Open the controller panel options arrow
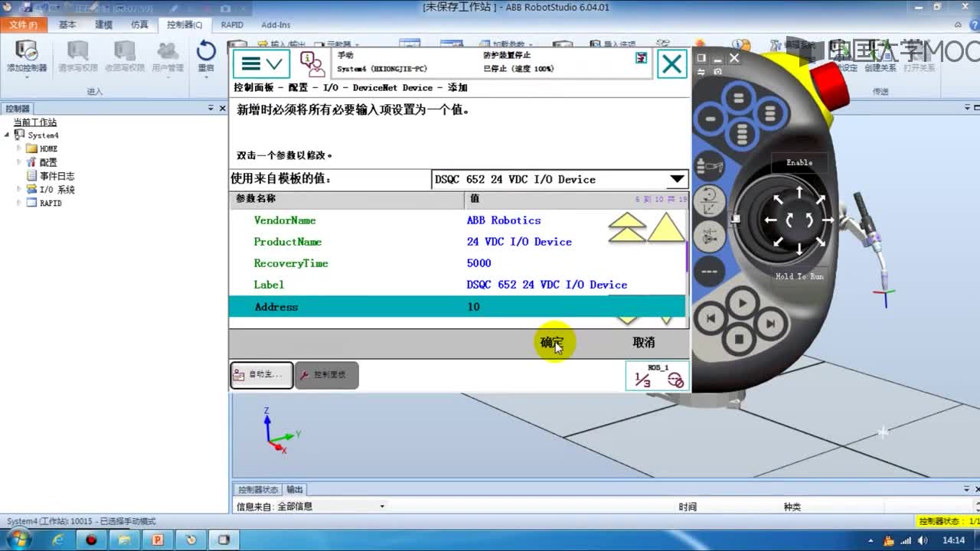 (x=211, y=109)
